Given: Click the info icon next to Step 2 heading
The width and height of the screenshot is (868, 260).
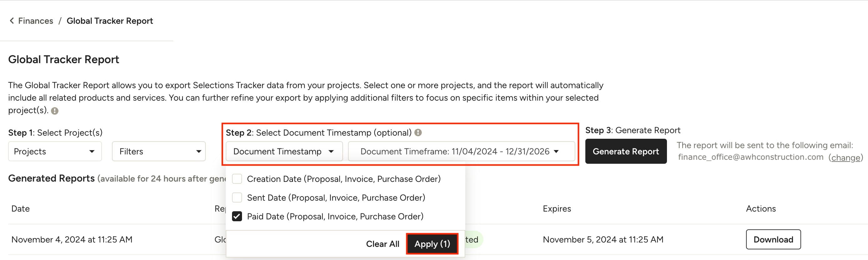Looking at the screenshot, I should click(418, 133).
